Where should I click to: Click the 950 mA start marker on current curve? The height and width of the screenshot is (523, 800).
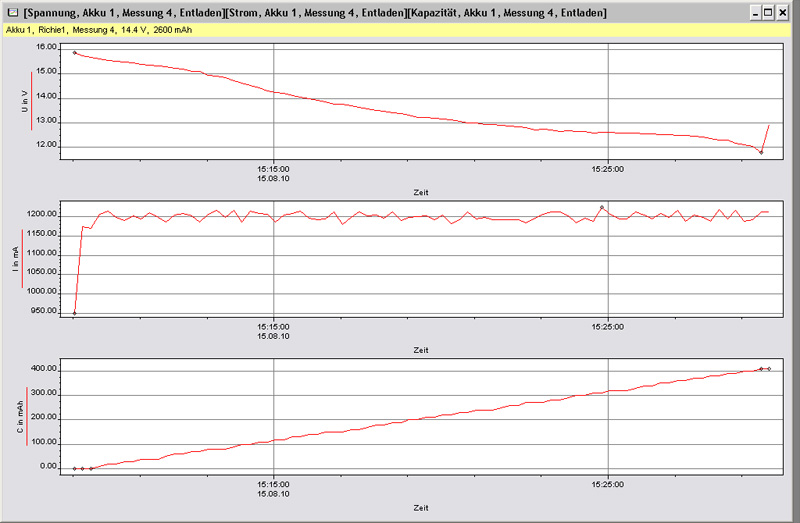point(75,313)
